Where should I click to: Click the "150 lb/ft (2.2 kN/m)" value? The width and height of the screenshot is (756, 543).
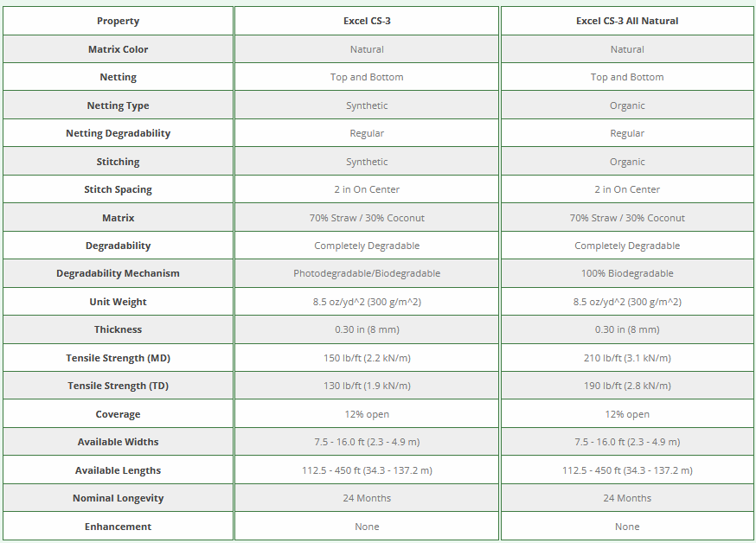coord(367,358)
